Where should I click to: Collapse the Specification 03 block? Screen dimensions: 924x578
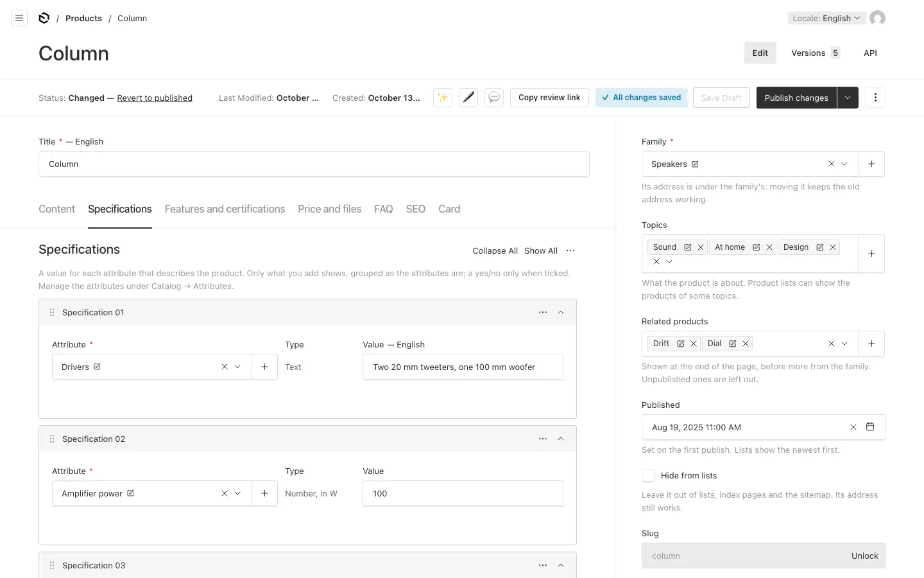pos(561,565)
